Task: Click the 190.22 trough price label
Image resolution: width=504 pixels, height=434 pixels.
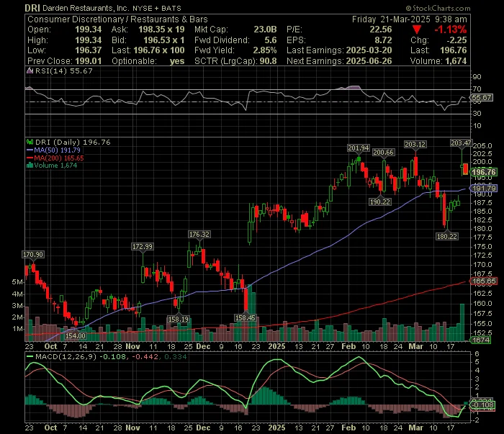Action: point(380,202)
